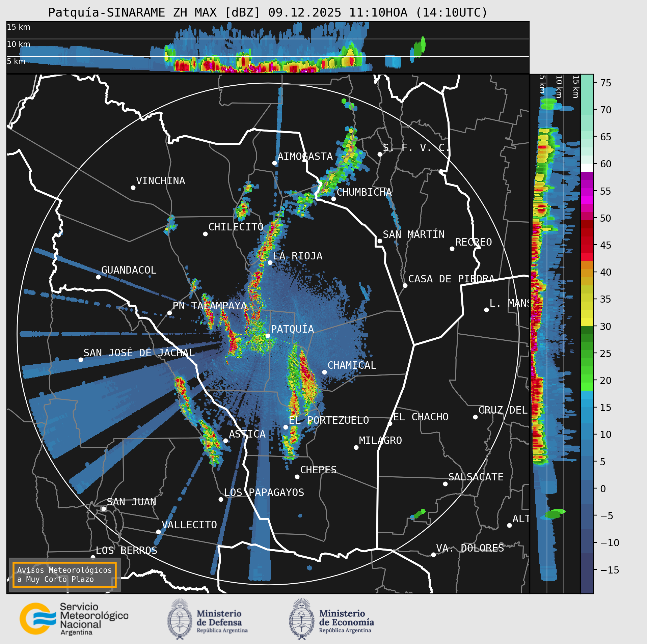The image size is (647, 644).
Task: Click the Chilecito location marker dot
Action: 205,234
